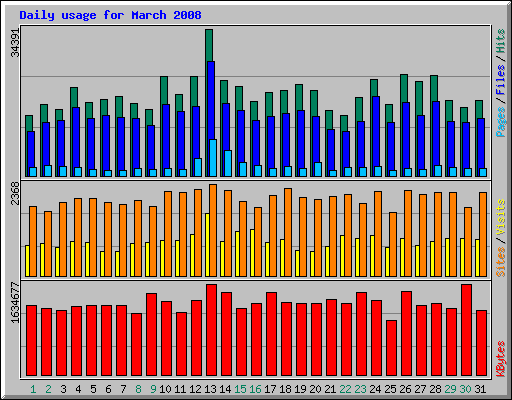The width and height of the screenshot is (512, 400).
Task: Click day label 2 on x-axis
Action: coord(48,389)
